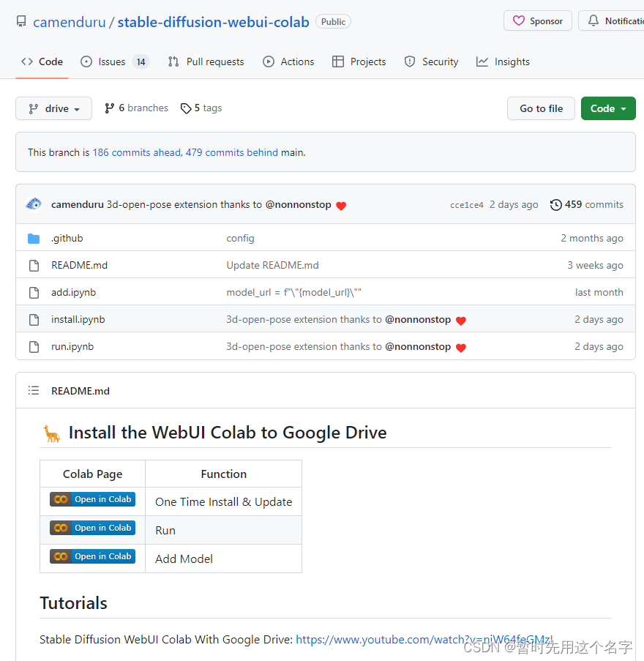This screenshot has height=661, width=644.
Task: Open the YouTube tutorial link
Action: 424,640
